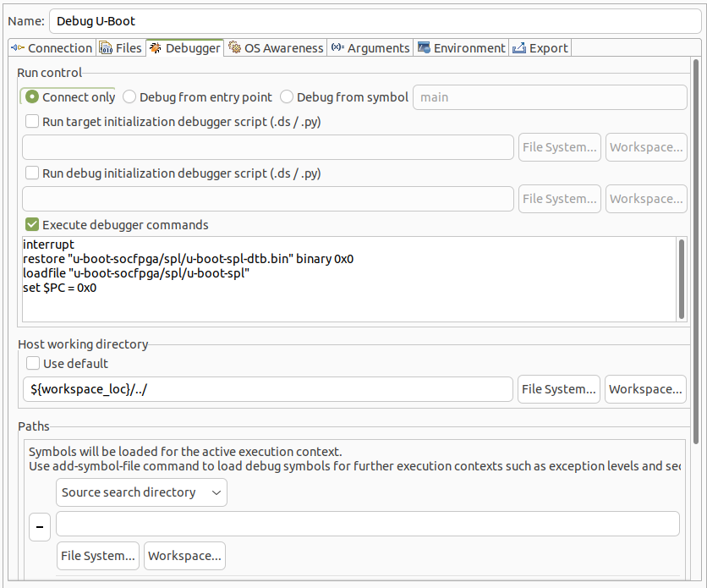The width and height of the screenshot is (707, 588).
Task: Select the Connect only radio button
Action: pyautogui.click(x=32, y=97)
